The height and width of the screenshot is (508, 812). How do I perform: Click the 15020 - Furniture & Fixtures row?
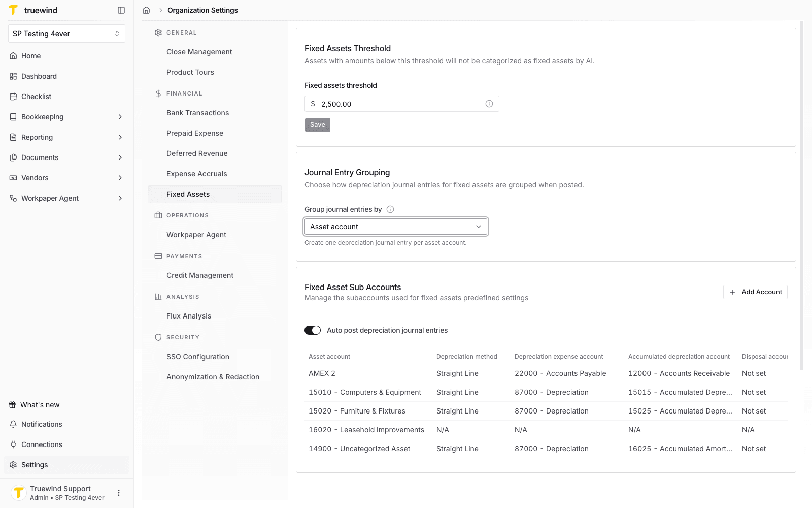(546, 411)
